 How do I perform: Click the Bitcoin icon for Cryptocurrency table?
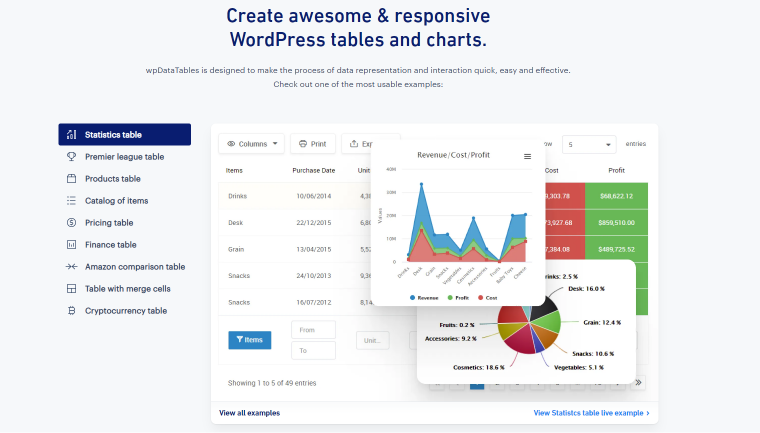[x=71, y=311]
